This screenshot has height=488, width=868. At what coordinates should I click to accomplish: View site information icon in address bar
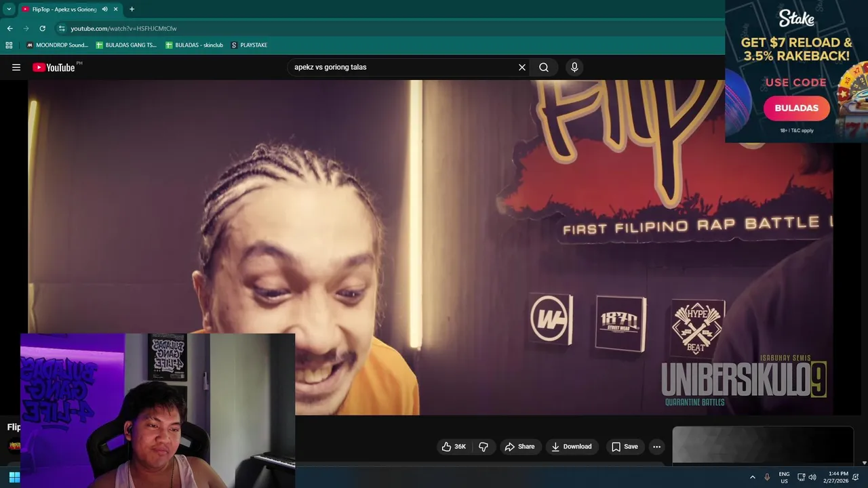click(62, 28)
